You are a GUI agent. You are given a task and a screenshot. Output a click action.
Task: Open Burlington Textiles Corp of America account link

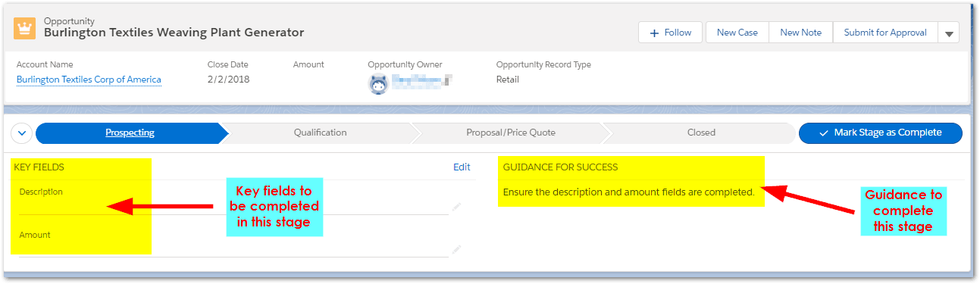(89, 80)
